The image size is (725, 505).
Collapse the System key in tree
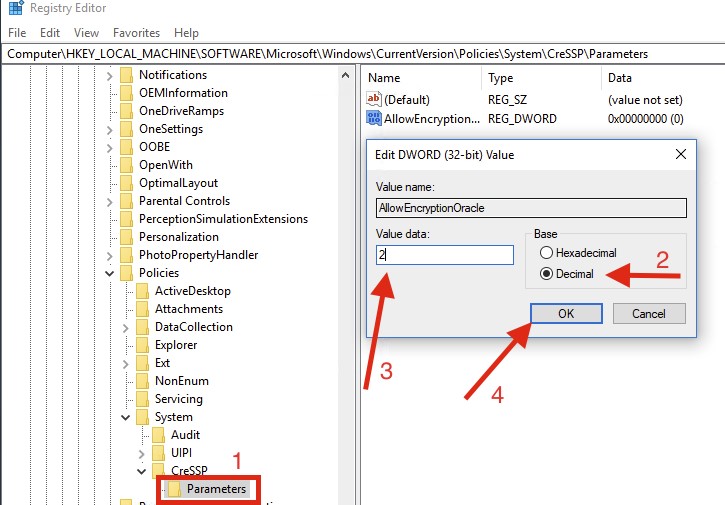[x=125, y=417]
